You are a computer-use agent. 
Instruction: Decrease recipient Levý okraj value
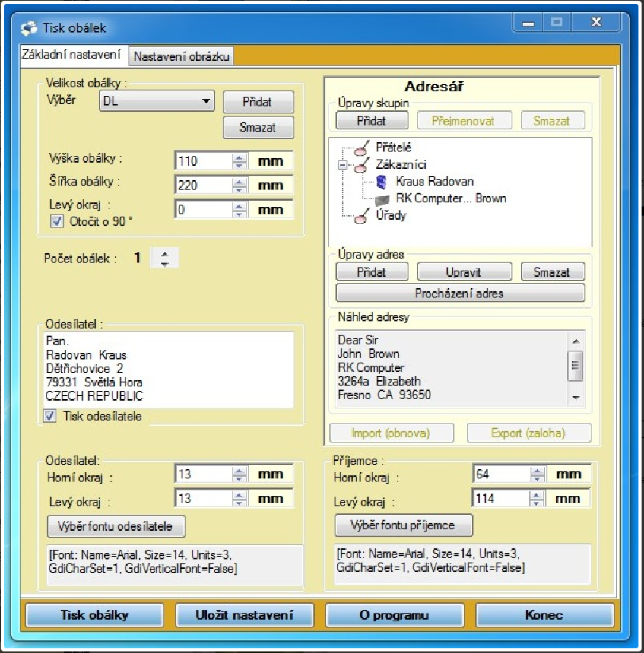(x=537, y=503)
